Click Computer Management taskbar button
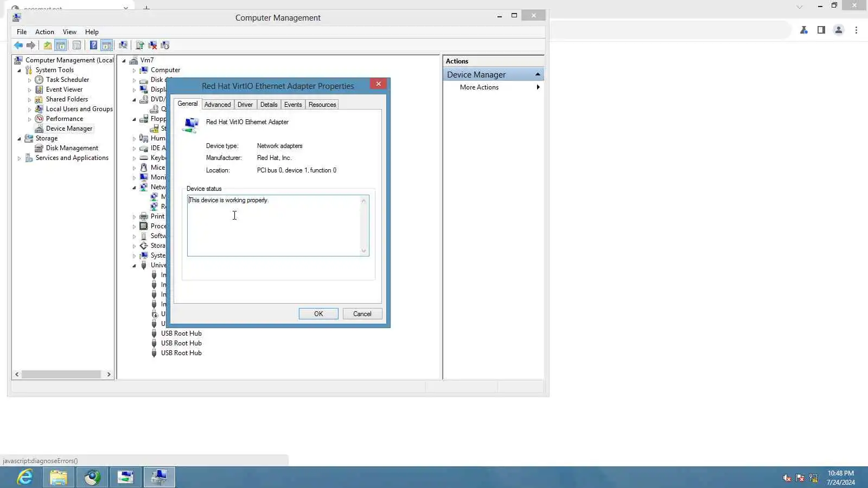868x488 pixels. pyautogui.click(x=159, y=477)
